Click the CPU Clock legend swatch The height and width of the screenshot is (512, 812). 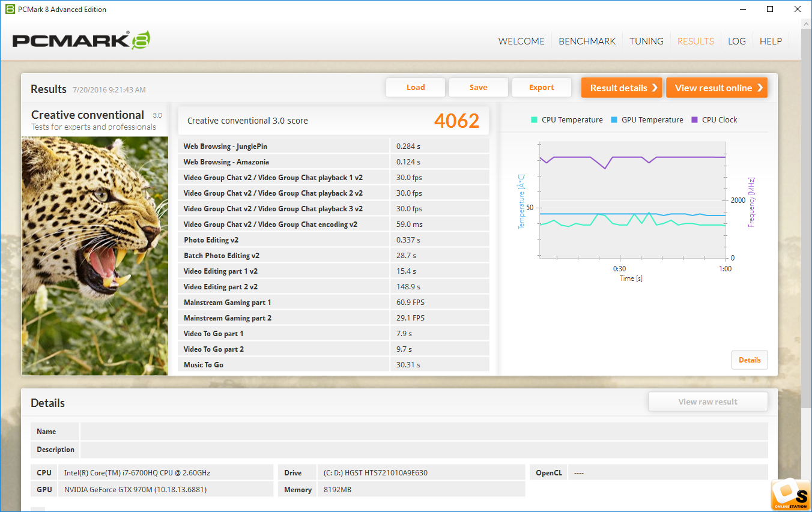[x=694, y=119]
